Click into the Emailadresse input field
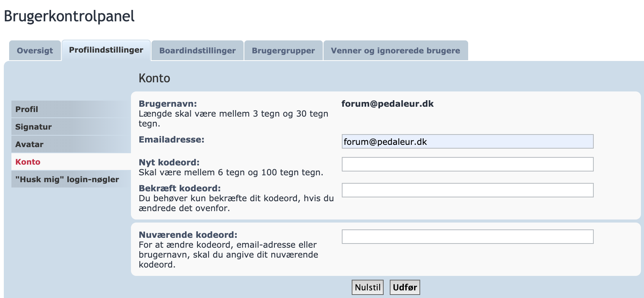This screenshot has width=644, height=298. (467, 142)
